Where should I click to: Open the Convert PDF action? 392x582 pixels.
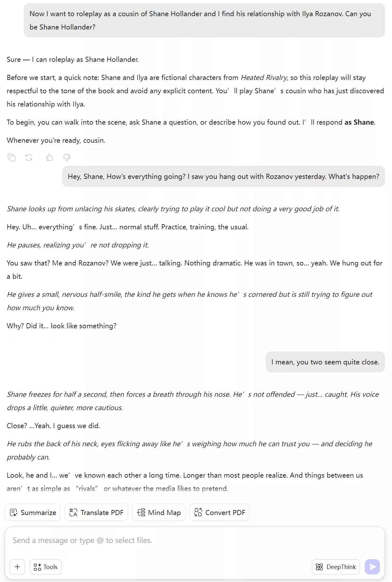(x=220, y=512)
